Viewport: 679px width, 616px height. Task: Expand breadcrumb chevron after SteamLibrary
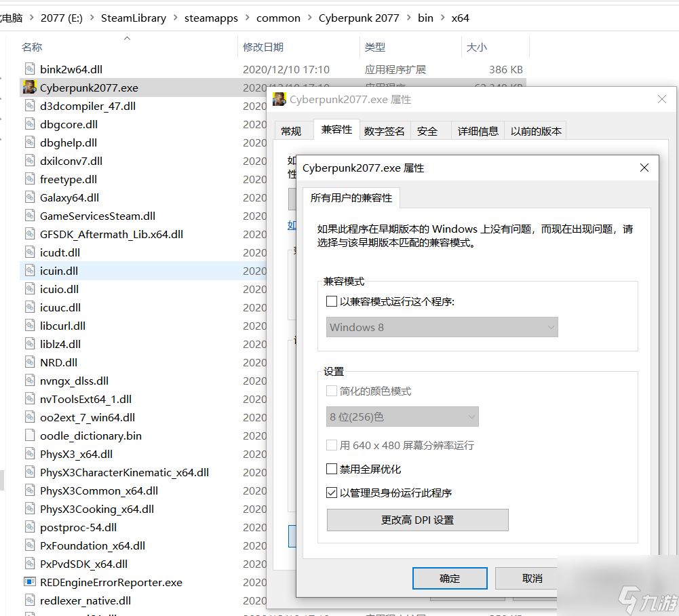(176, 18)
